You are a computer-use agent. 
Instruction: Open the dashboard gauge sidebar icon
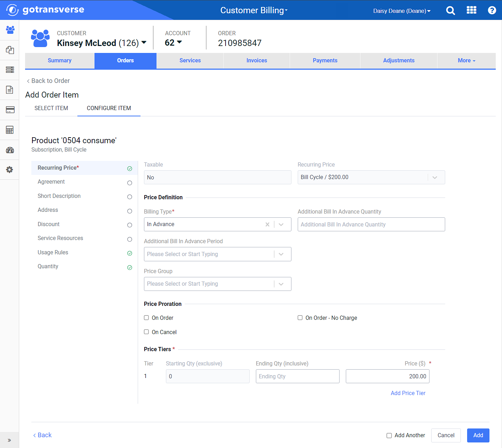10,150
